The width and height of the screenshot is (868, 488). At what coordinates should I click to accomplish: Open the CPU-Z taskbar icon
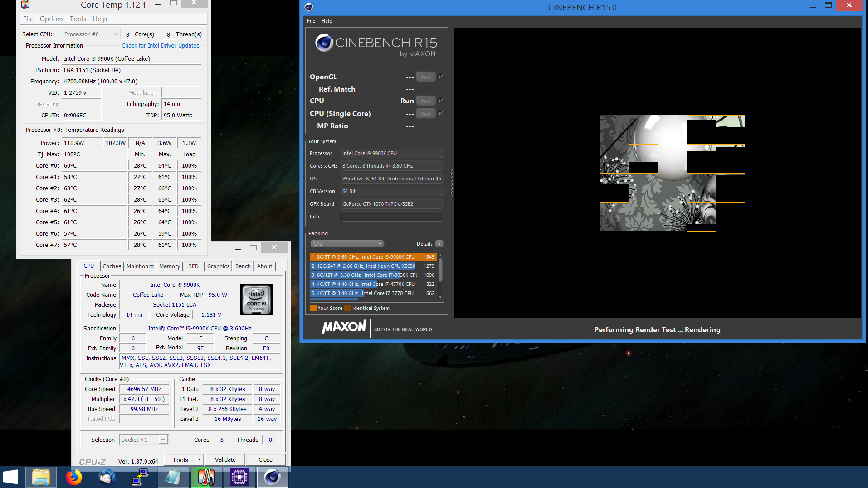239,477
